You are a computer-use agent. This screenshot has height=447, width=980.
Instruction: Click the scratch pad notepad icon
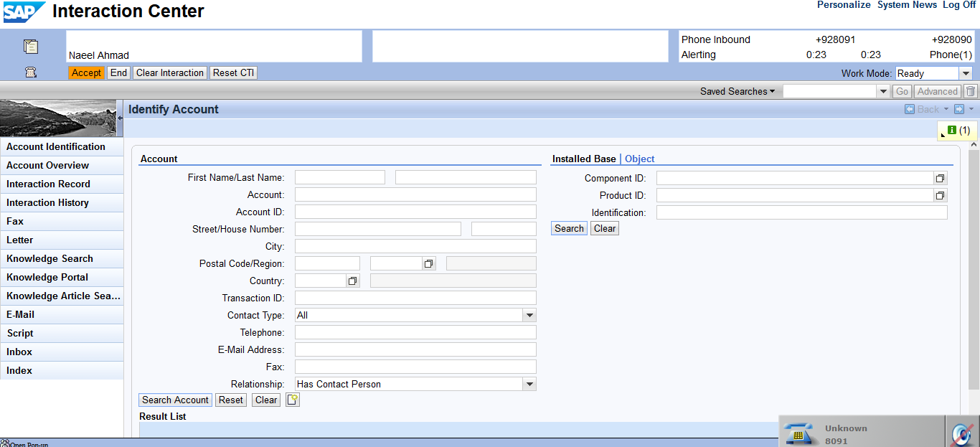[31, 47]
